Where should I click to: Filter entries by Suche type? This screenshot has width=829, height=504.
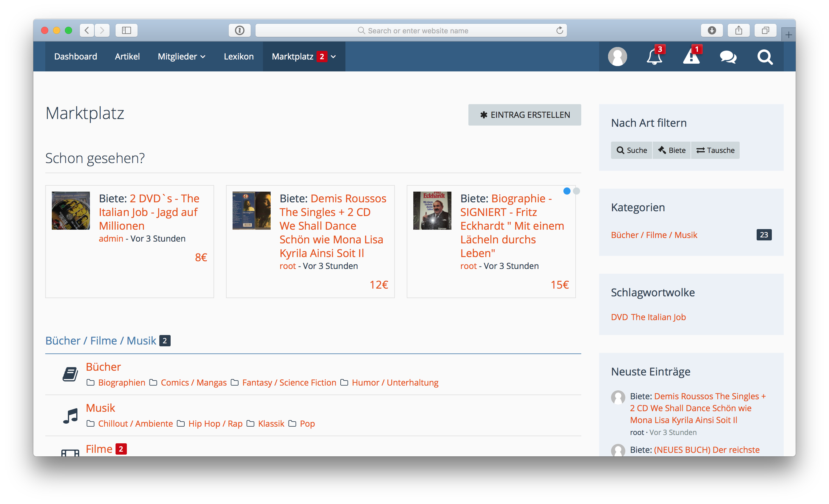pos(632,150)
